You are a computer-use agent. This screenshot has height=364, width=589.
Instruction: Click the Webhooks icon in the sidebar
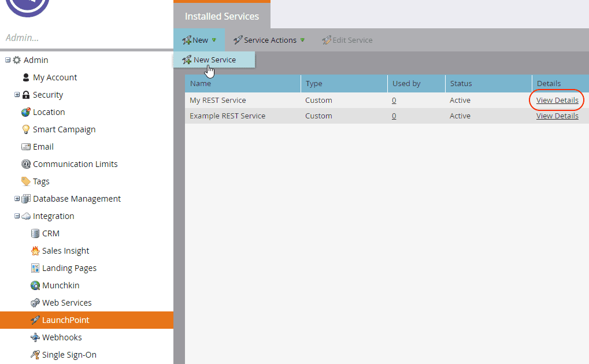click(x=35, y=337)
